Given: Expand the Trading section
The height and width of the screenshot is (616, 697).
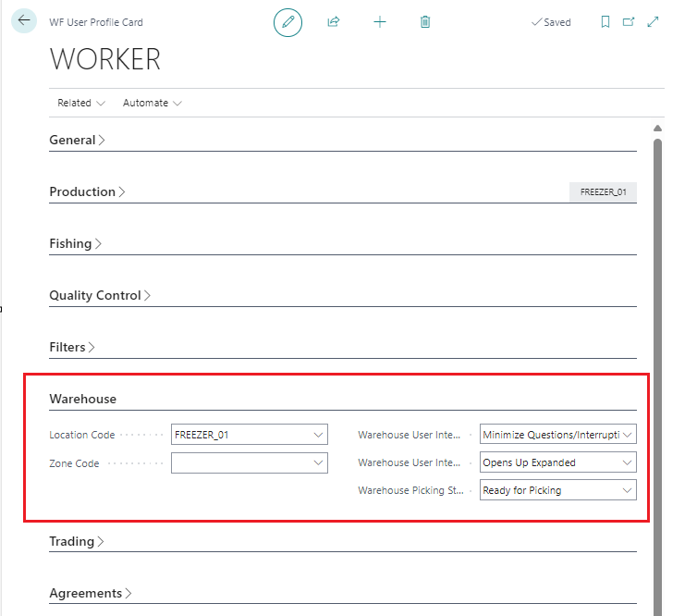Looking at the screenshot, I should (76, 542).
